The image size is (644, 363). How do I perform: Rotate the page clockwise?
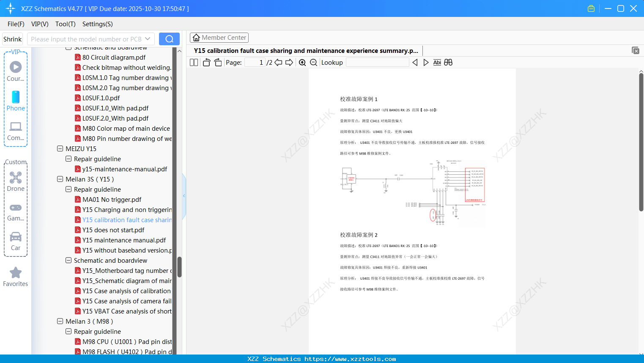pos(218,63)
